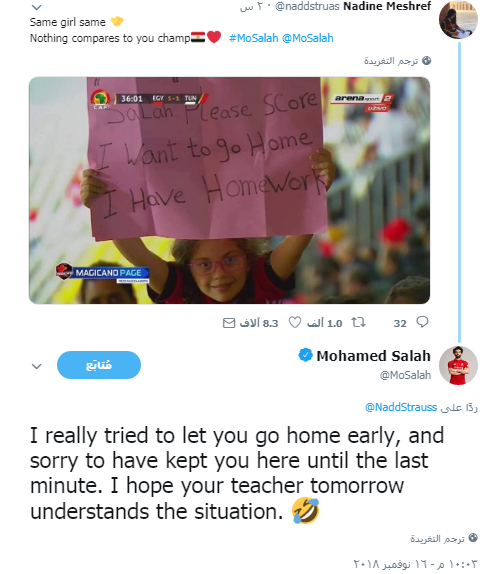Toggle the blue following button
This screenshot has height=574, width=500.
tap(99, 365)
